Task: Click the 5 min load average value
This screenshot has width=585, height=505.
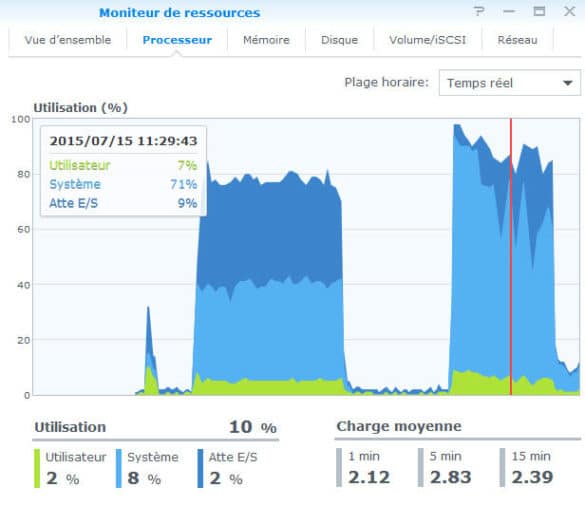Action: (x=450, y=477)
